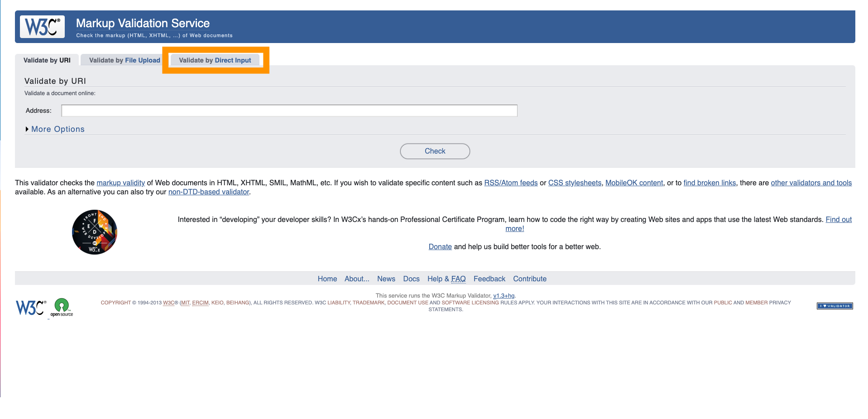868x419 pixels.
Task: Open the LIABILITY link in footer
Action: pos(339,303)
